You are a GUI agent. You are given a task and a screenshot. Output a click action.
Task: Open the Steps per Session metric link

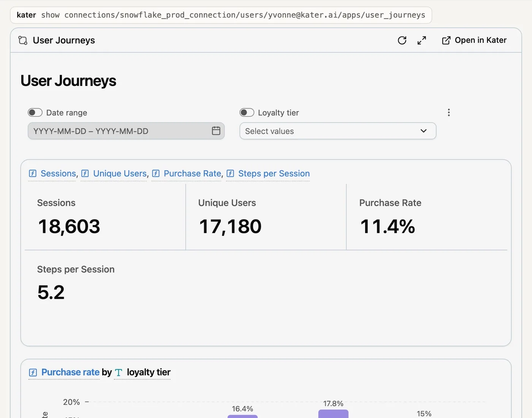click(x=268, y=174)
